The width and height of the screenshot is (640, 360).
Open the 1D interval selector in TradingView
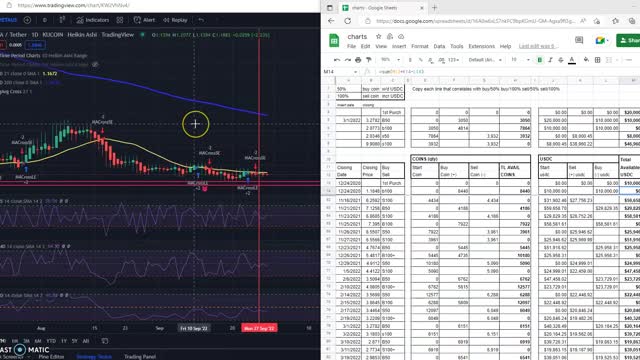44,20
